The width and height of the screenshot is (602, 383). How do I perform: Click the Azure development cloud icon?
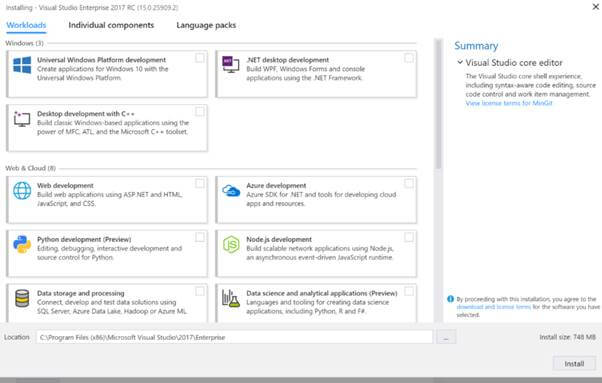231,190
